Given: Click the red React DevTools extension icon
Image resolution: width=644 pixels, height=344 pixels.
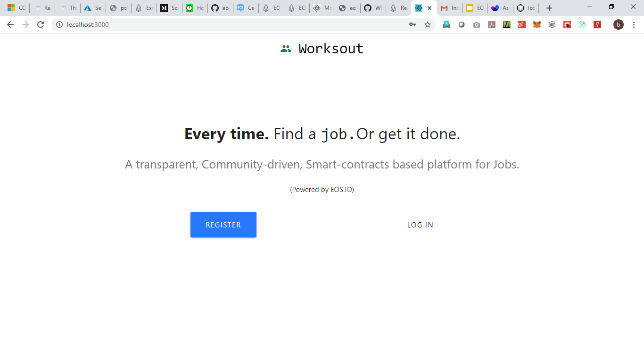Looking at the screenshot, I should coord(567,25).
